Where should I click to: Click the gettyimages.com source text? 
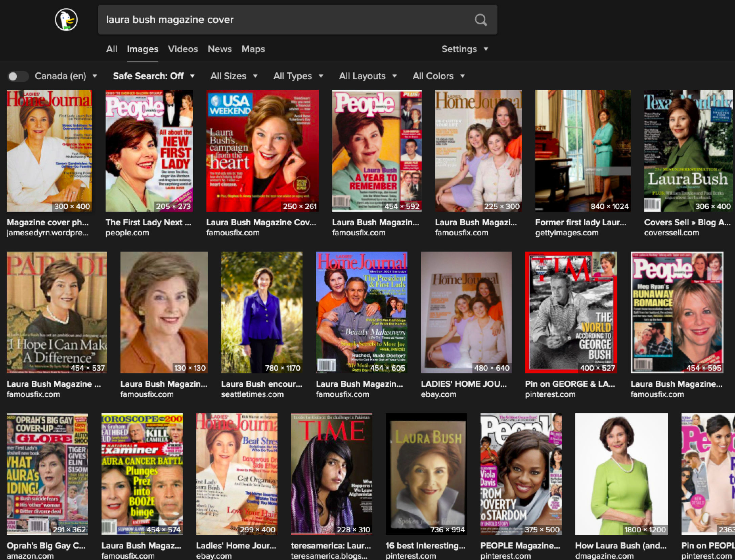click(567, 233)
